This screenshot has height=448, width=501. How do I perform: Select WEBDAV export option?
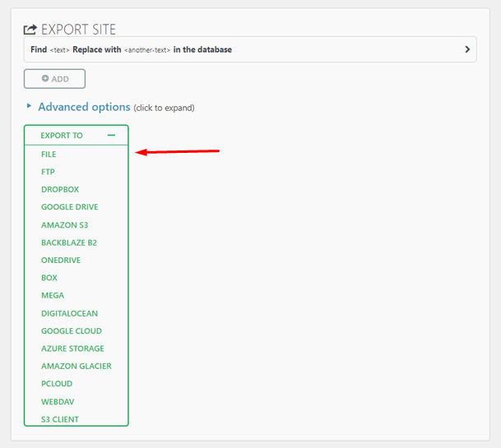[58, 402]
